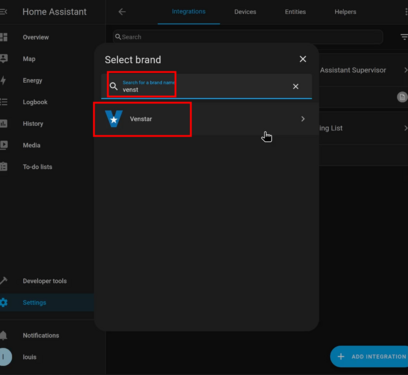Open Developer tools hammer icon
The image size is (408, 375).
click(3, 281)
